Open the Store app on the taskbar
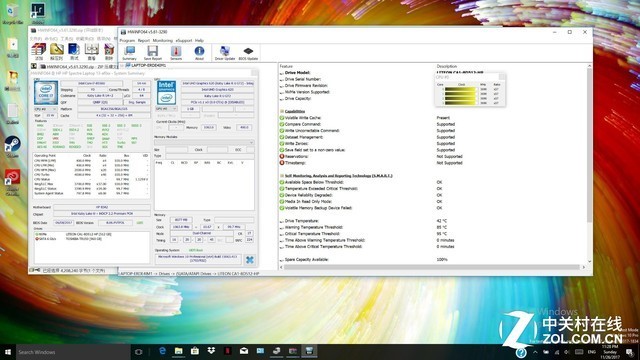The width and height of the screenshot is (640, 360). pos(195,351)
